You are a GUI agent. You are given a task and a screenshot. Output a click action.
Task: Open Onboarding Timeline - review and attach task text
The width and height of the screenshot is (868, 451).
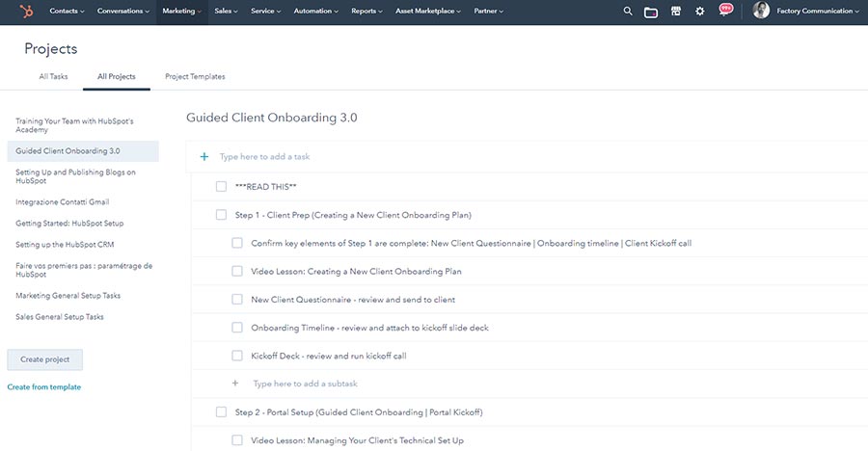click(369, 328)
